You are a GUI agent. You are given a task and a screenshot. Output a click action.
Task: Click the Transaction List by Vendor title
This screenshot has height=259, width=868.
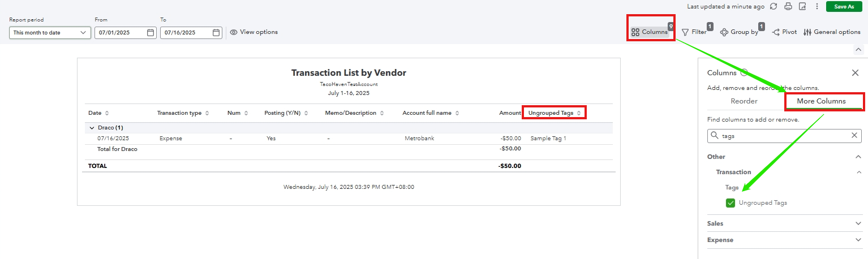pos(349,73)
